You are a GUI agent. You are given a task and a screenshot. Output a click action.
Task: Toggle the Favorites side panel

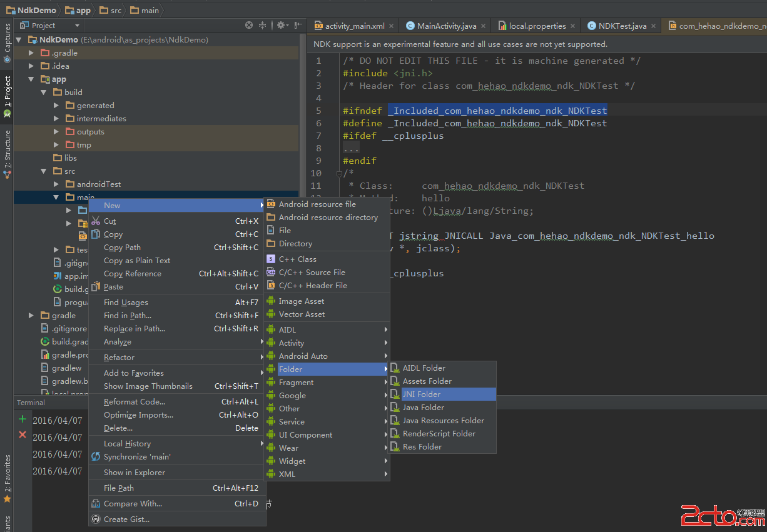(x=7, y=478)
